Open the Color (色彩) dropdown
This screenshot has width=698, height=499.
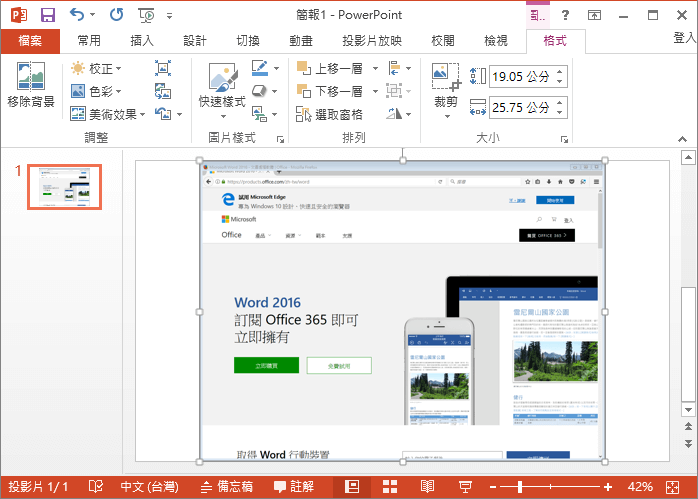coord(96,91)
